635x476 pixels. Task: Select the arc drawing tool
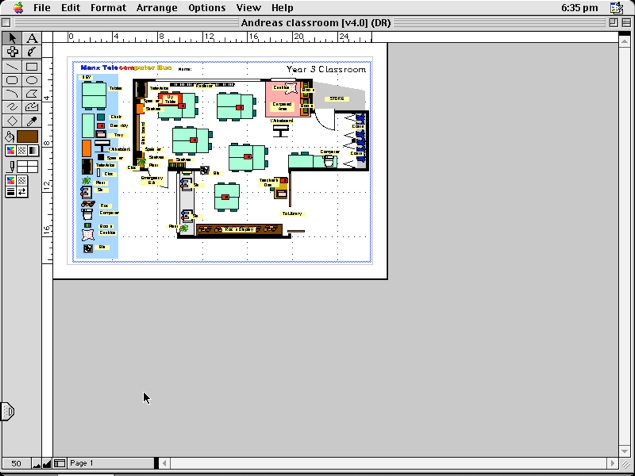tap(12, 94)
